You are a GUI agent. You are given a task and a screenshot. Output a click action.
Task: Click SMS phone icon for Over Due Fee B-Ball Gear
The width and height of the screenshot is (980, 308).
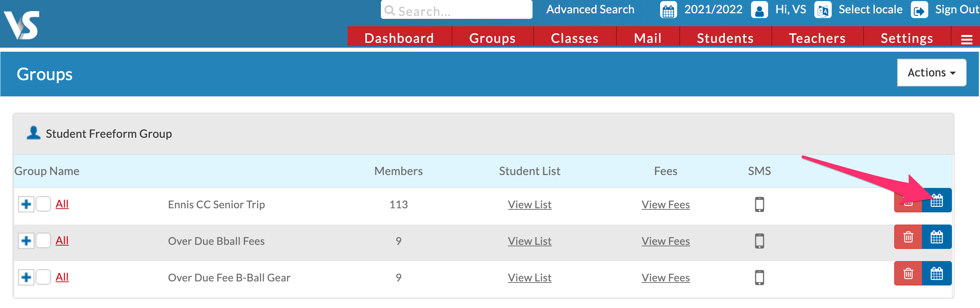pyautogui.click(x=759, y=277)
